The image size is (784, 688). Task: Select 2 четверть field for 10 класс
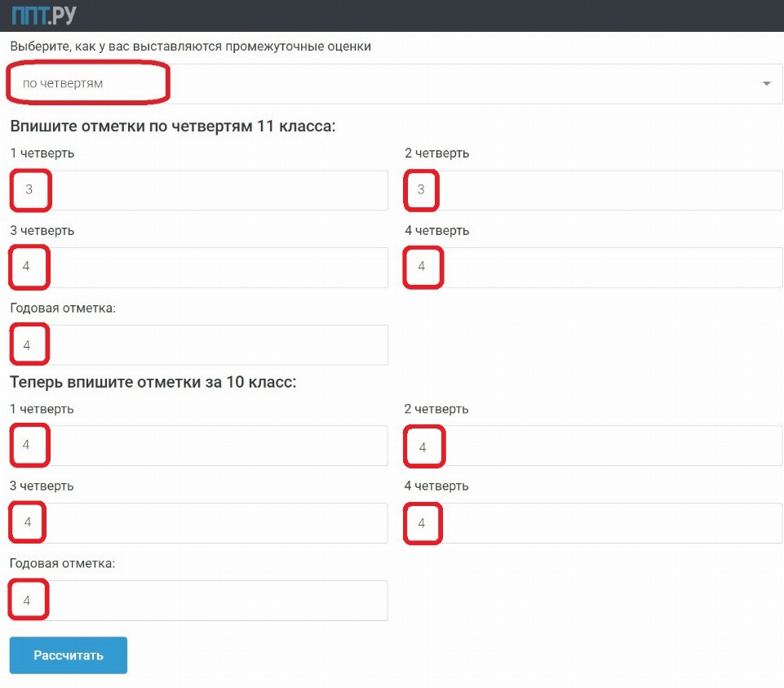(593, 446)
